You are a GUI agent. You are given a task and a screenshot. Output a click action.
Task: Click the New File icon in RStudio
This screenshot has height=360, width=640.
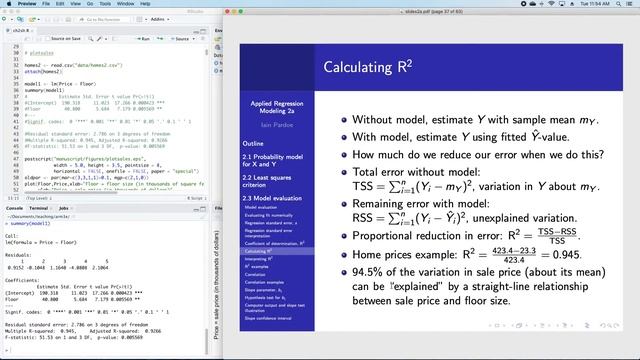point(4,19)
